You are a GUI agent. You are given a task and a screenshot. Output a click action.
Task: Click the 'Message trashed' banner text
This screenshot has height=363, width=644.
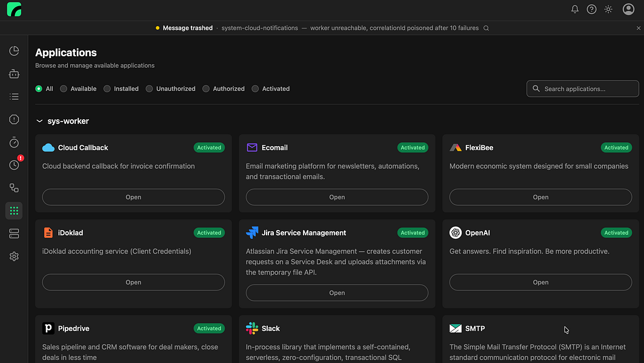point(188,28)
